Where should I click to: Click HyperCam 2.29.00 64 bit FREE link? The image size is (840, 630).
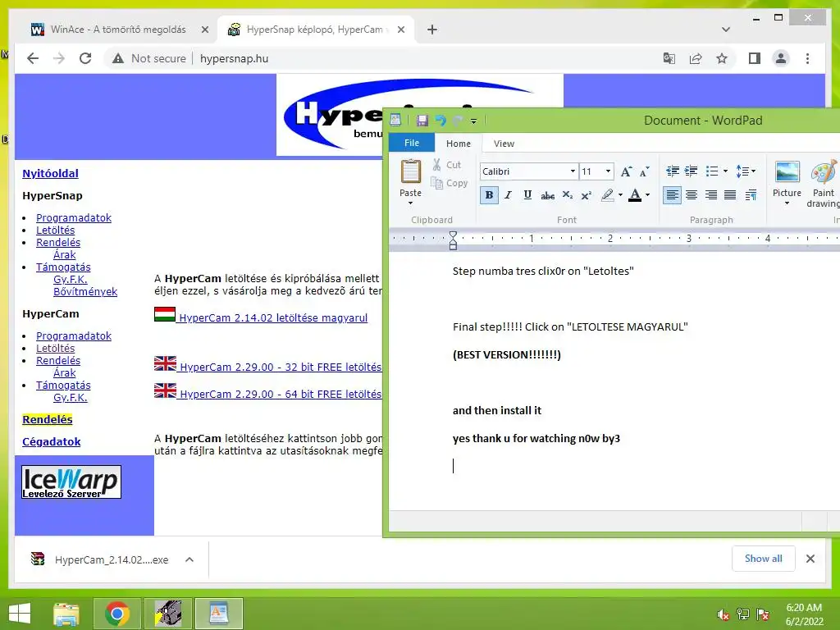click(x=281, y=394)
